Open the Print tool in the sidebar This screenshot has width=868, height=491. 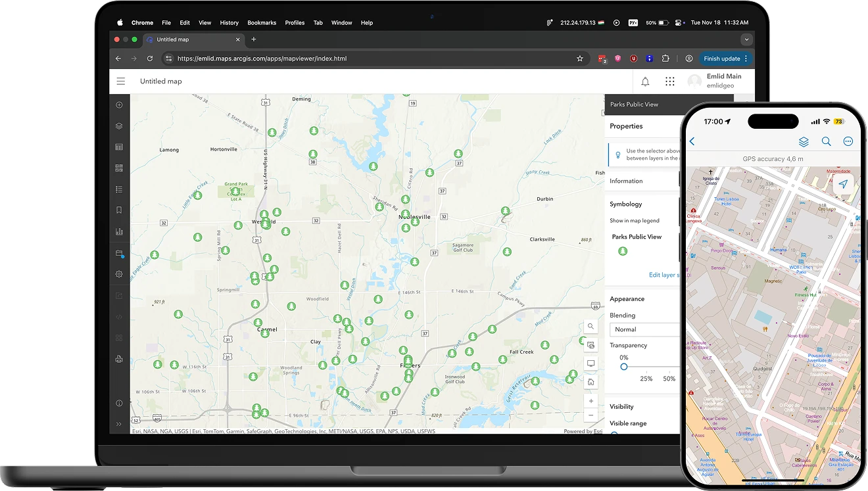tap(119, 358)
